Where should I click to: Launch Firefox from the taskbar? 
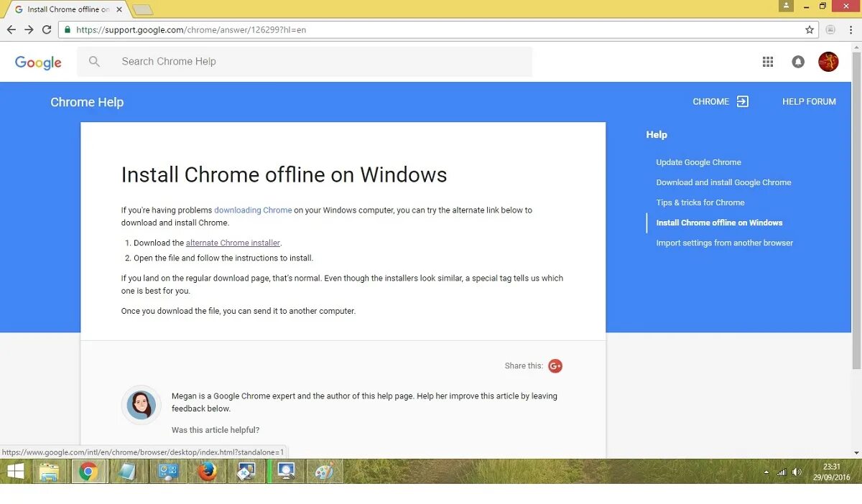point(207,472)
